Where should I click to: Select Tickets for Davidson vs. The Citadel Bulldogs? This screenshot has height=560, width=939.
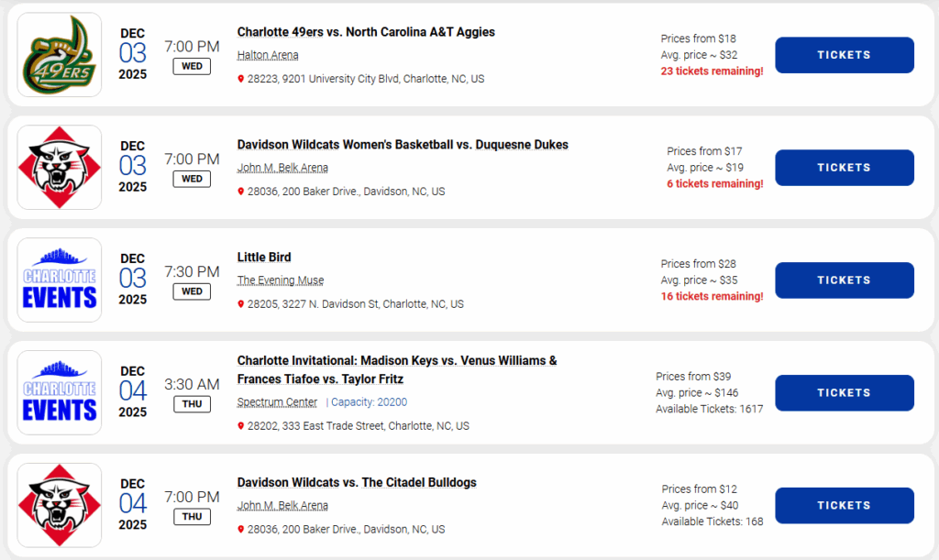pos(844,506)
